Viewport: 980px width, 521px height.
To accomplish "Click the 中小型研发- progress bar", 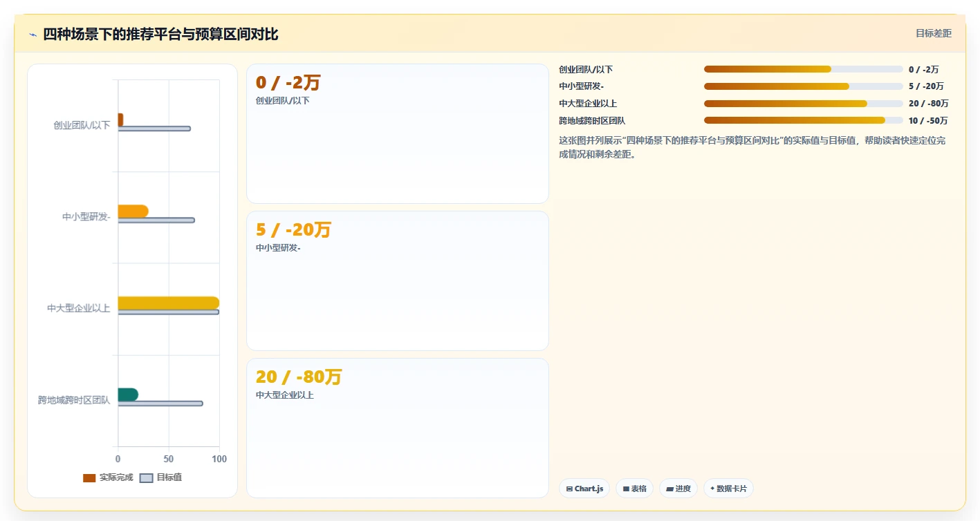I will 804,86.
